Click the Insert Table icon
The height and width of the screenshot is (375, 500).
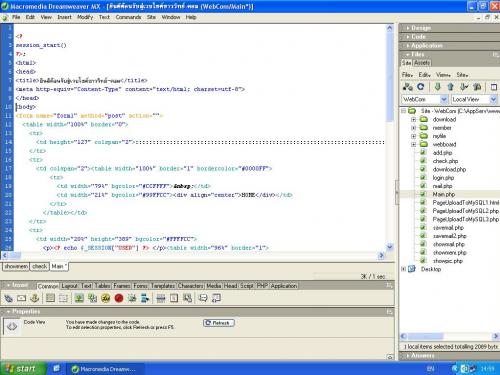(x=50, y=298)
